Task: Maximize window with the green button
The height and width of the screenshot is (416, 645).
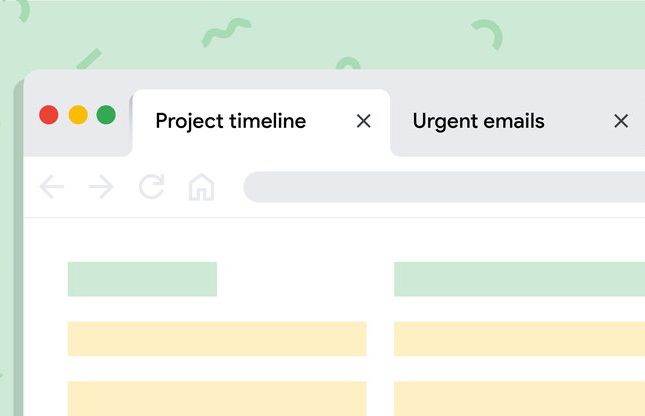Action: point(106,115)
